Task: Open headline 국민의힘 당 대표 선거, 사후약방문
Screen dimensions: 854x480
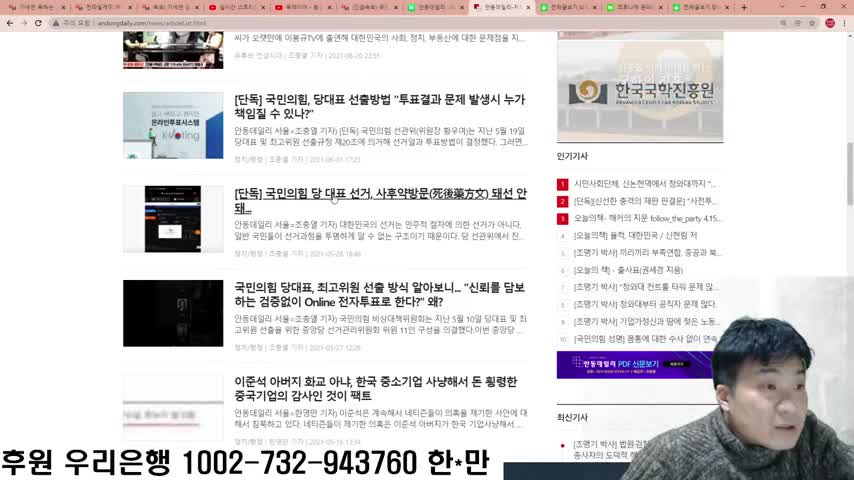Action: pos(380,200)
